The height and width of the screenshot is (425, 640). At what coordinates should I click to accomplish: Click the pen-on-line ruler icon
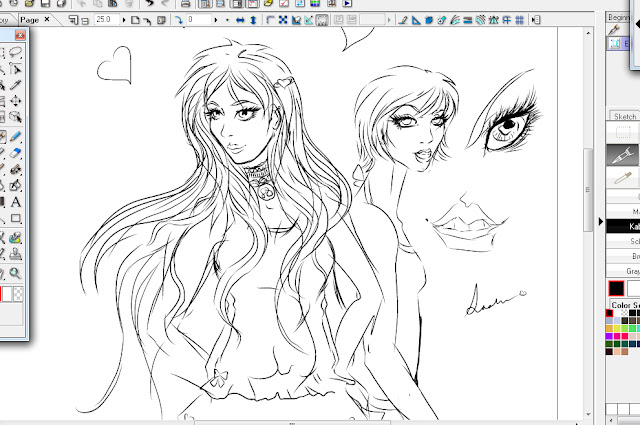coord(403,20)
